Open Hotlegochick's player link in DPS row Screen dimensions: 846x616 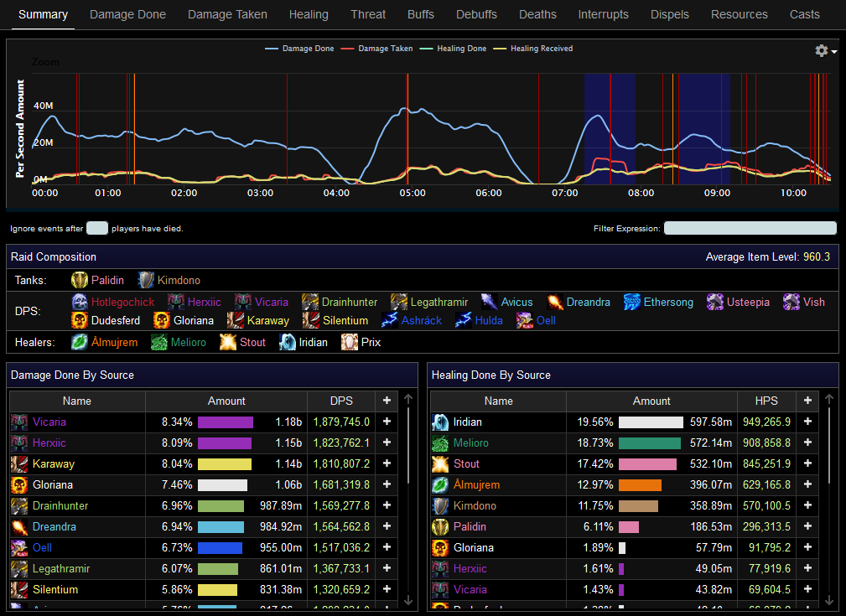122,302
